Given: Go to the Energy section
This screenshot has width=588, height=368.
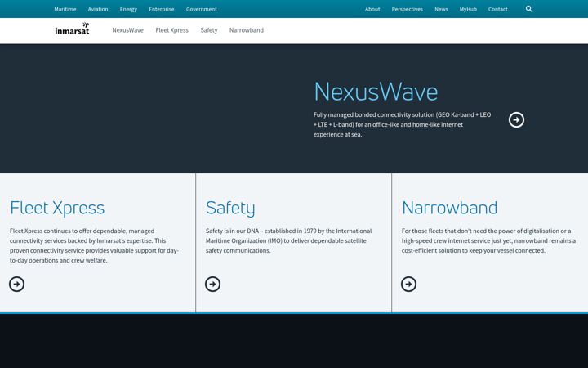Looking at the screenshot, I should coord(128,9).
